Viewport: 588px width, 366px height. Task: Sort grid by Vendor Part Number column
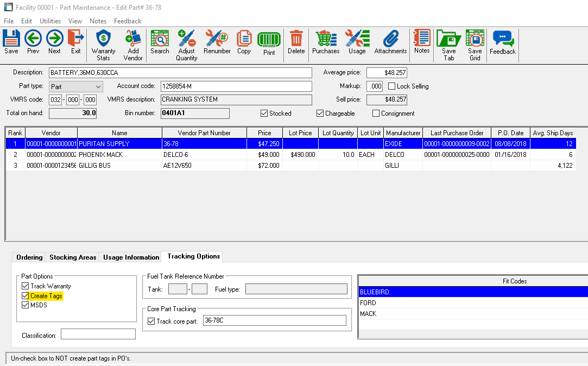[204, 133]
